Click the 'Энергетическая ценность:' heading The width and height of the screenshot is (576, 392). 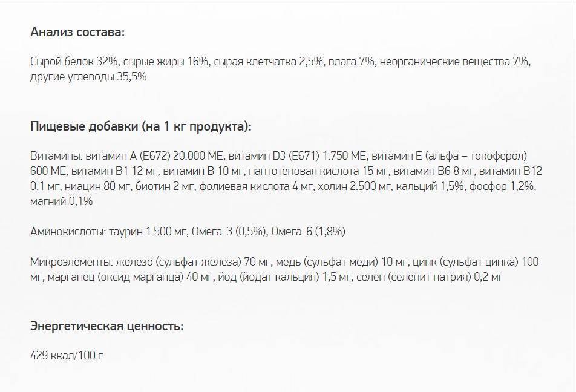[x=107, y=326]
